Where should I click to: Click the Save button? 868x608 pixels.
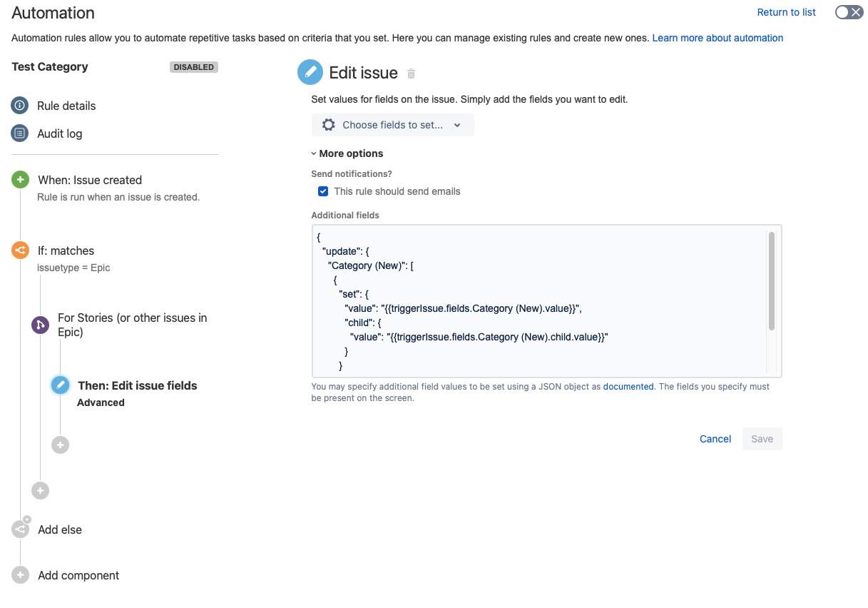762,439
